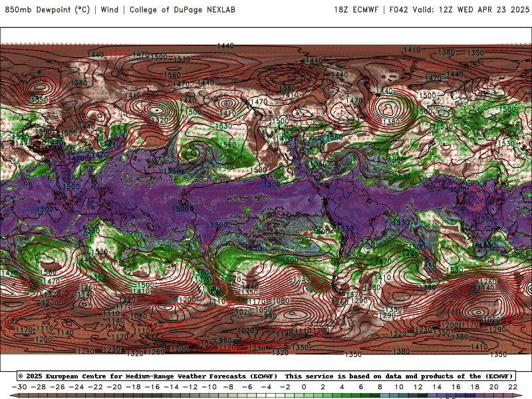Image resolution: width=532 pixels, height=399 pixels.
Task: Click the '-2' legend value
Action: click(x=285, y=387)
